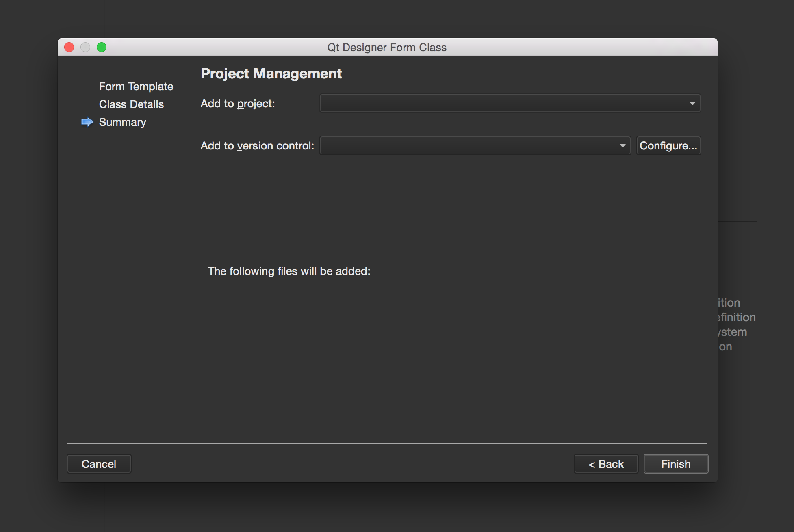Viewport: 794px width, 532px height.
Task: Click the Project Management heading
Action: 271,74
